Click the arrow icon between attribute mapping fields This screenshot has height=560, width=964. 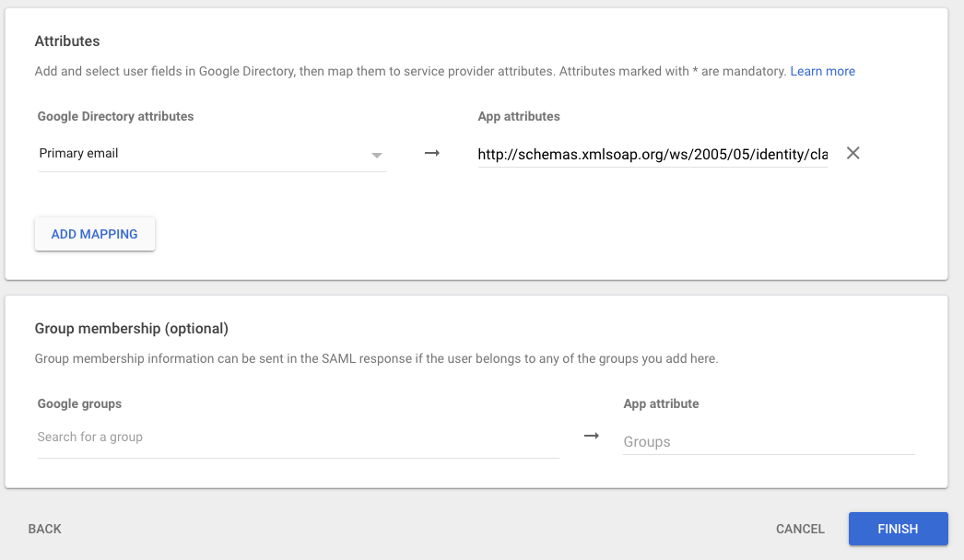(431, 154)
